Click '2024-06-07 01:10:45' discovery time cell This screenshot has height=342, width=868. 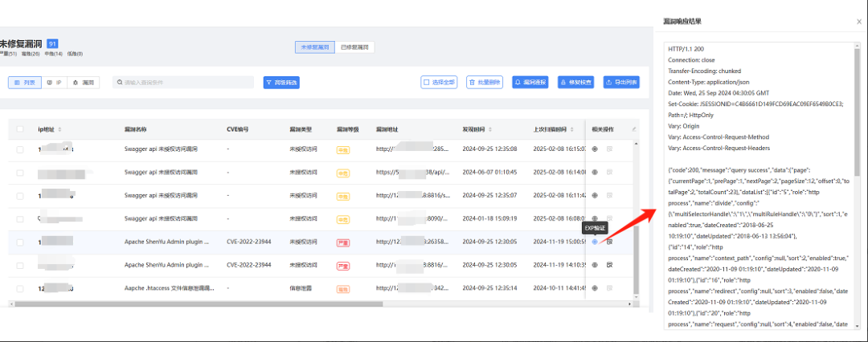click(x=490, y=172)
